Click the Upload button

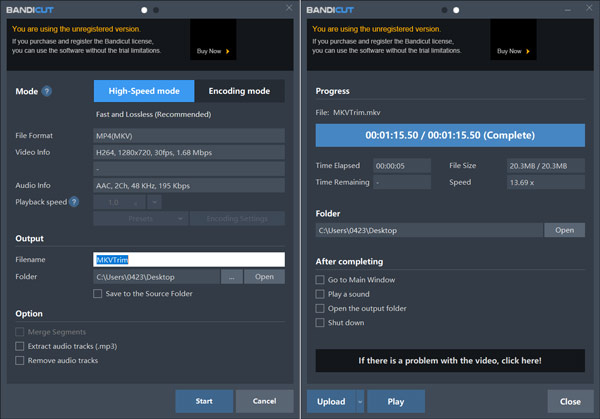click(x=331, y=401)
